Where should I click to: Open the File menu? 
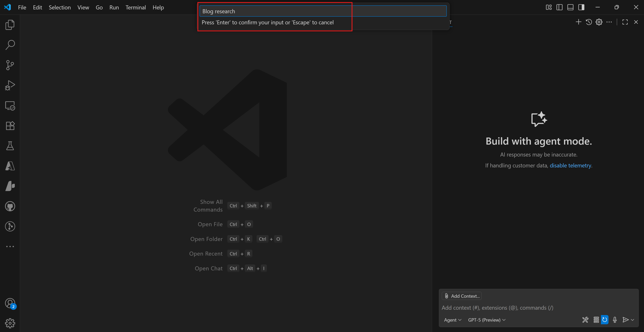point(22,8)
